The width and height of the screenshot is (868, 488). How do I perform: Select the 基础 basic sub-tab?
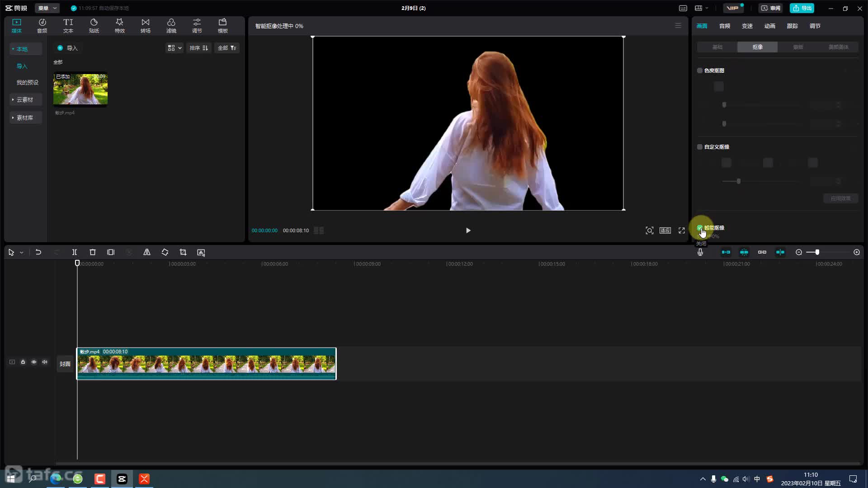point(717,47)
